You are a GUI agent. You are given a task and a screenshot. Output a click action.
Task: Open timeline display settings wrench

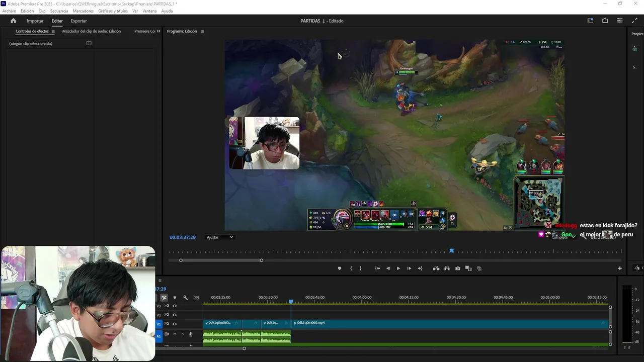[x=185, y=298]
